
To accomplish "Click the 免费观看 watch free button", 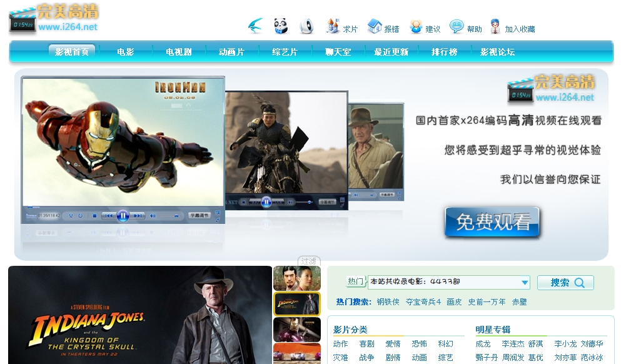I will click(492, 222).
